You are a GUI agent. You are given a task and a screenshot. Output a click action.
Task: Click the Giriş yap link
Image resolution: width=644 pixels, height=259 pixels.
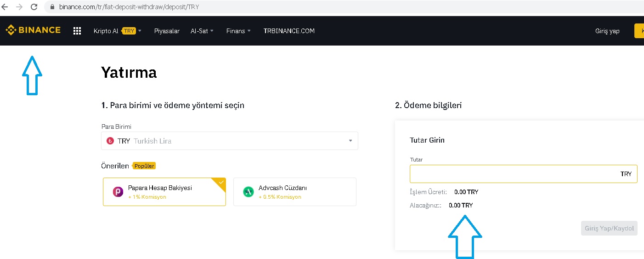(607, 31)
